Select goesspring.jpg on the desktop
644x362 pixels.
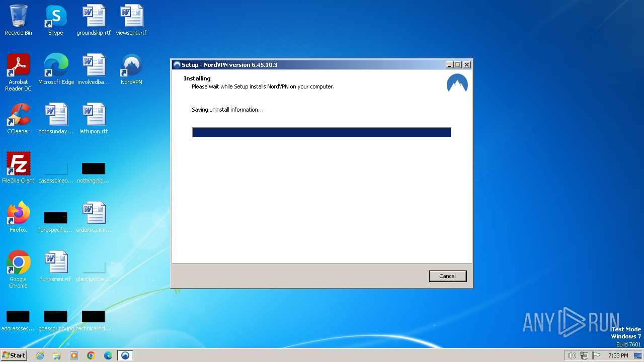[56, 321]
